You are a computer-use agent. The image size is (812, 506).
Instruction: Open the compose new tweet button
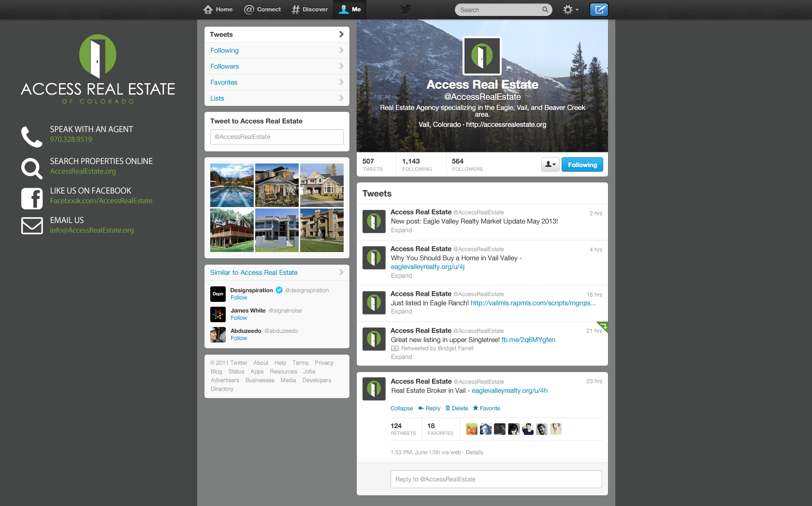(599, 10)
